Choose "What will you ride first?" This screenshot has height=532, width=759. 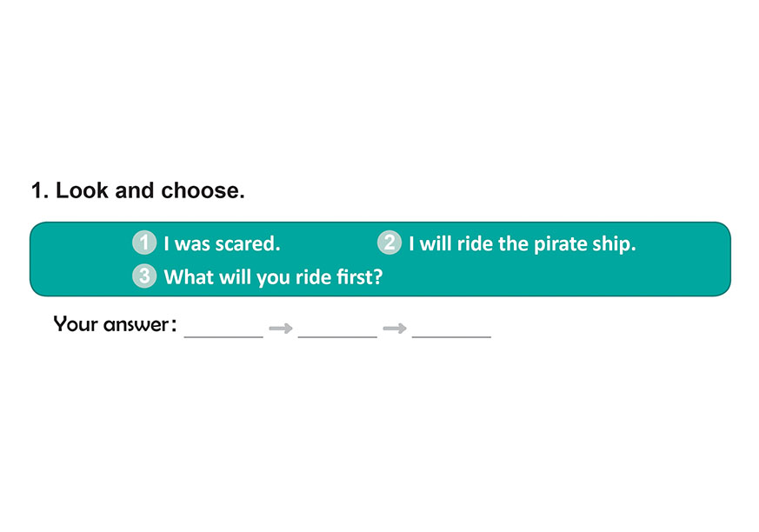point(273,278)
